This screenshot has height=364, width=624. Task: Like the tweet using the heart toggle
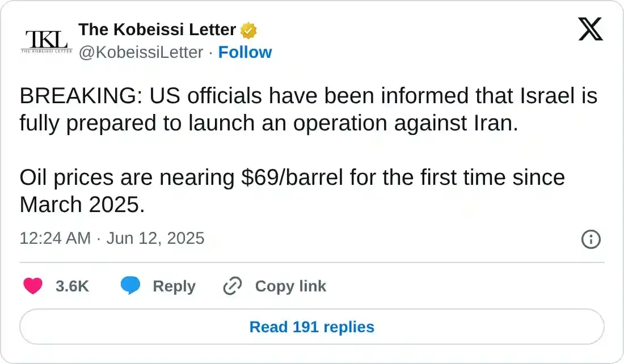[x=33, y=286]
